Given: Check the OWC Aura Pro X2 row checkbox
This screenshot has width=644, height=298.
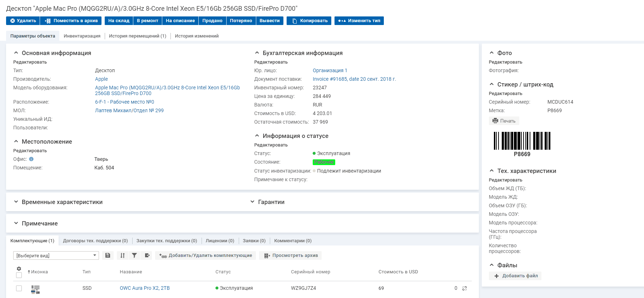Looking at the screenshot, I should 19,288.
